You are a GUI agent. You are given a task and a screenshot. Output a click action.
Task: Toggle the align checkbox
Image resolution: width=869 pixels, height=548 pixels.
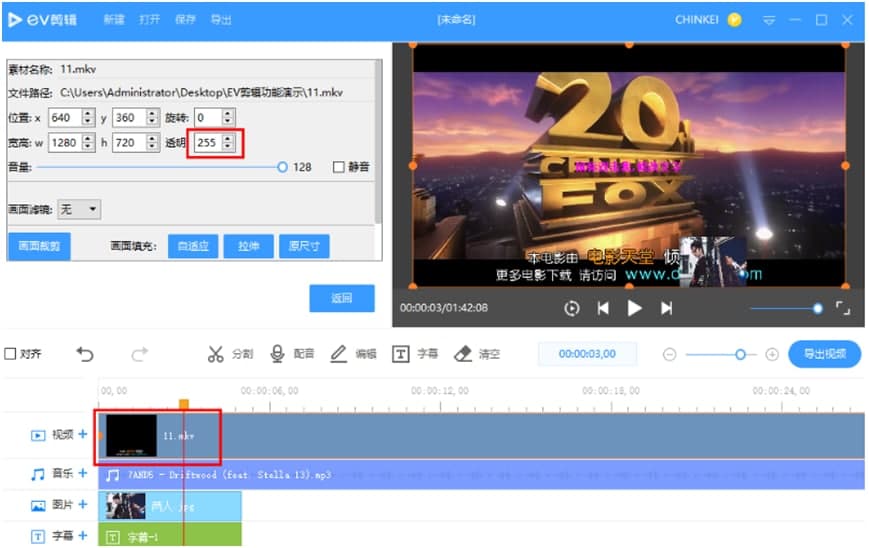click(x=10, y=354)
